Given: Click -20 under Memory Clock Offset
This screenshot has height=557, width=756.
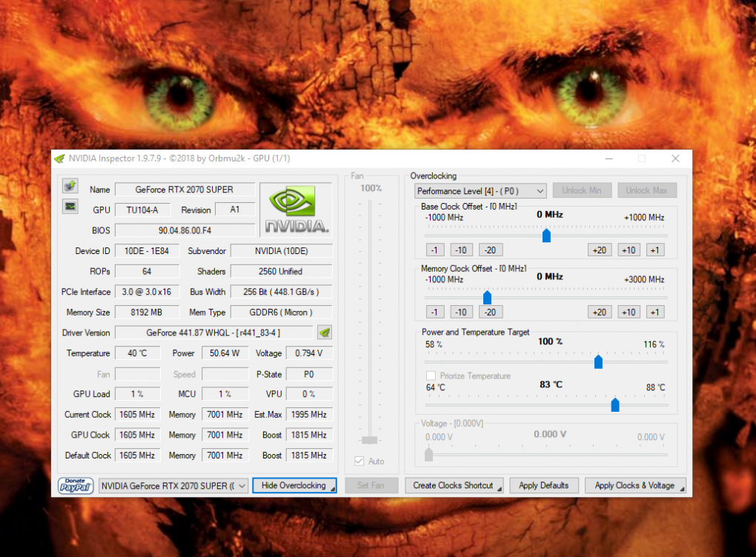Looking at the screenshot, I should 491,313.
